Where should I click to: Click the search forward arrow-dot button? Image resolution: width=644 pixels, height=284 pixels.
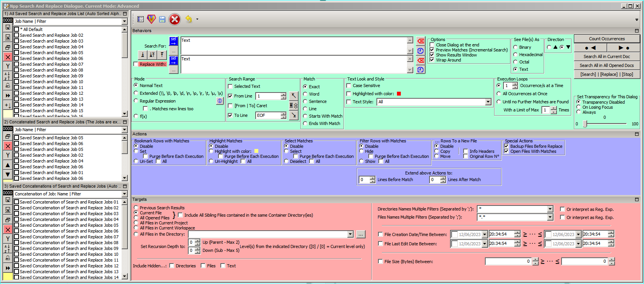(x=623, y=48)
